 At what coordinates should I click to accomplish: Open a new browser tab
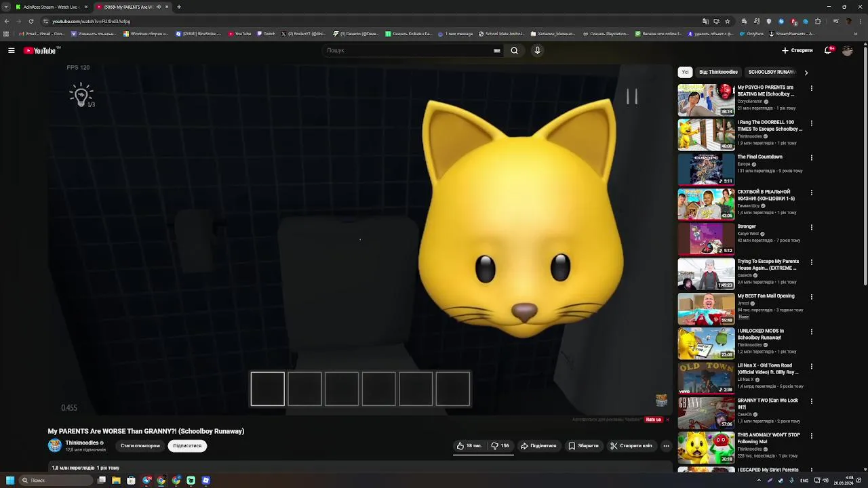(x=179, y=7)
